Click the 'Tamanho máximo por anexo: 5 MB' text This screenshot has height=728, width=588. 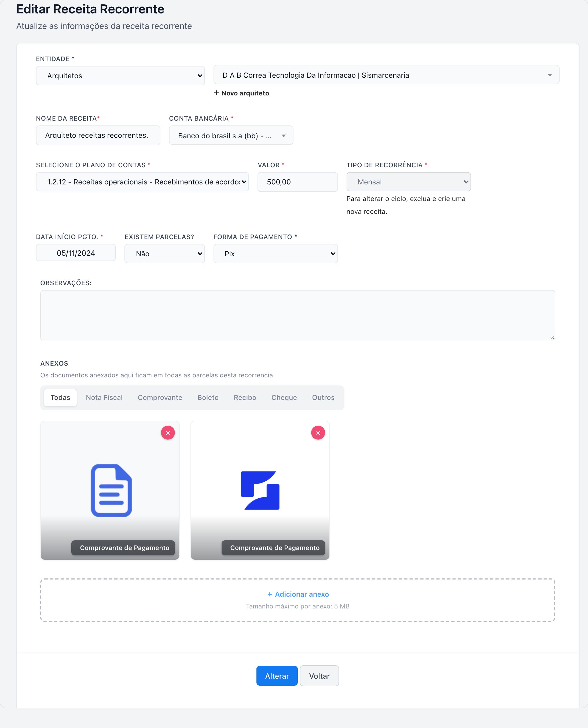297,606
